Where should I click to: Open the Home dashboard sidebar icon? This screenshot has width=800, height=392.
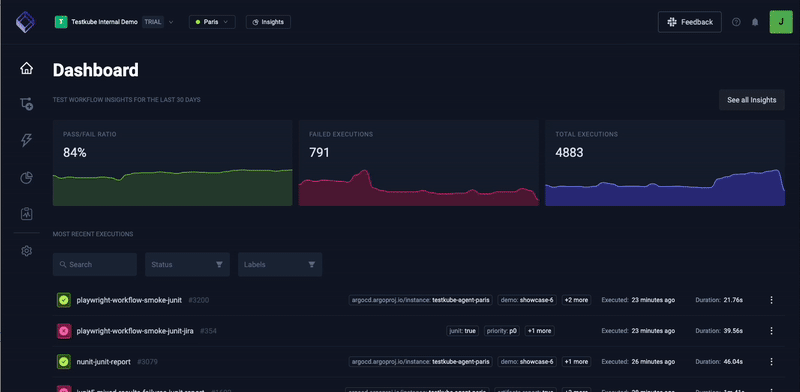(x=27, y=68)
